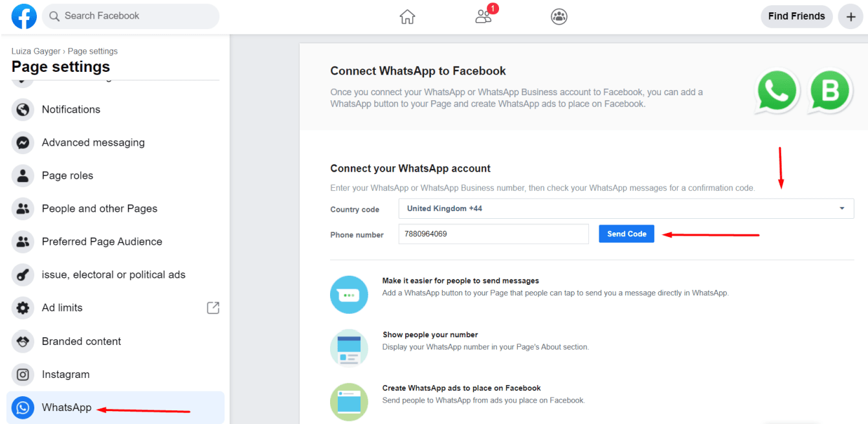
Task: Click the Advanced messaging messenger icon
Action: tap(23, 142)
